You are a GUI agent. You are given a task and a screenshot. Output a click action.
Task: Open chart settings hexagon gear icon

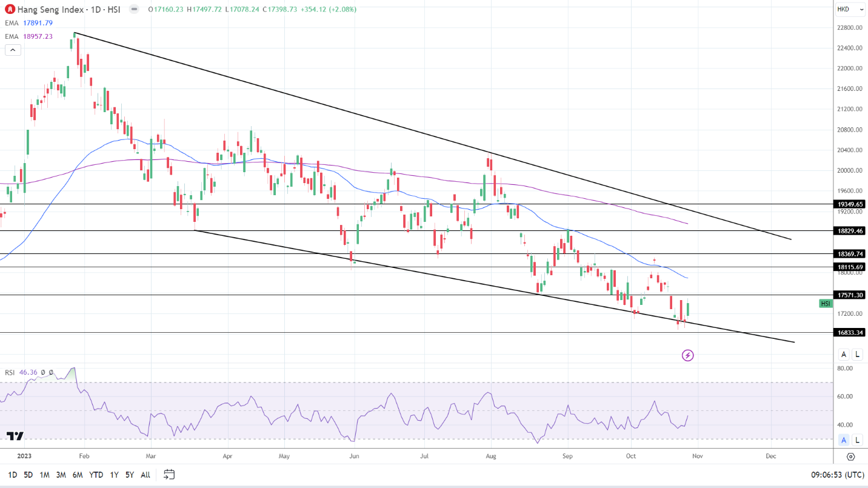850,456
